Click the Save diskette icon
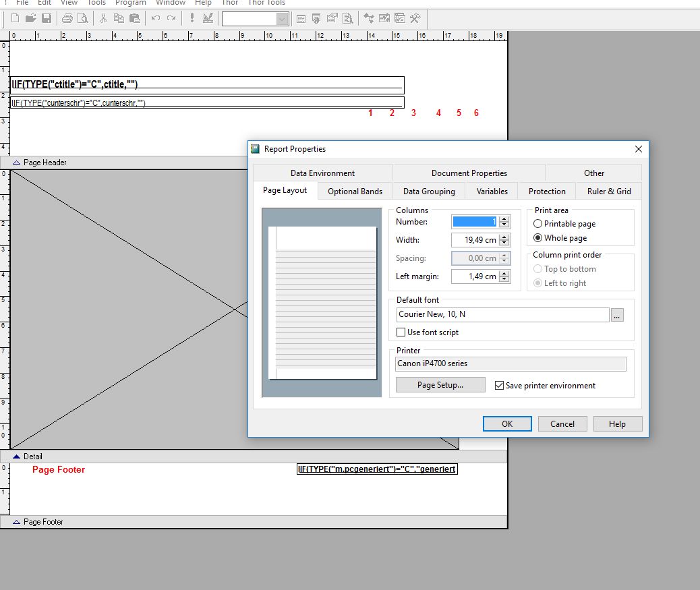This screenshot has width=700, height=590. point(47,18)
